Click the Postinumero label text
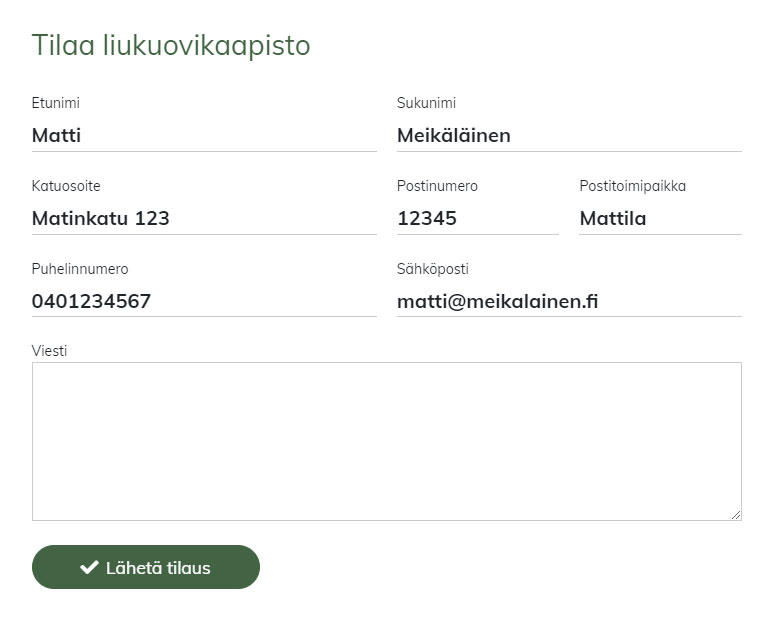This screenshot has width=762, height=618. [437, 186]
